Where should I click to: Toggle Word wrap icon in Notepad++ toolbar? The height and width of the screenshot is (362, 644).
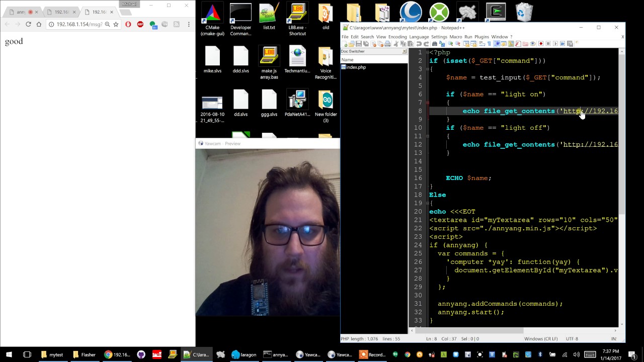pos(481,44)
